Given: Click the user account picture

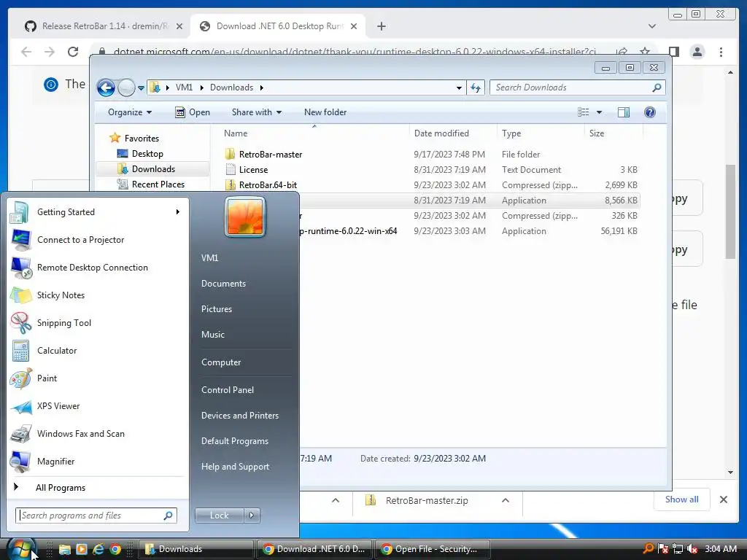Looking at the screenshot, I should 245,217.
